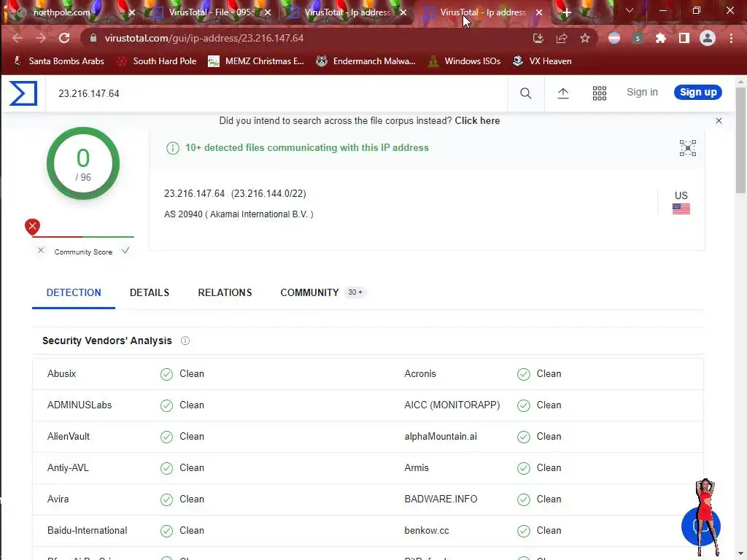Click the search magnifier icon

coord(525,93)
